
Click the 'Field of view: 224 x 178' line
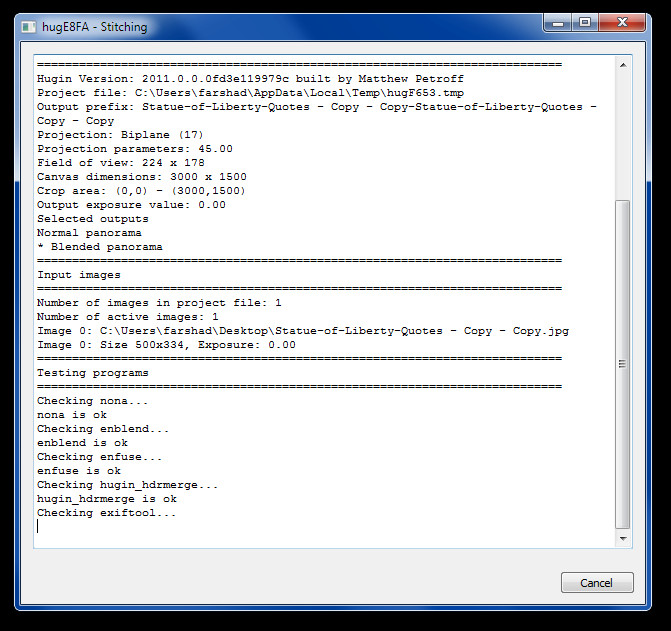121,163
